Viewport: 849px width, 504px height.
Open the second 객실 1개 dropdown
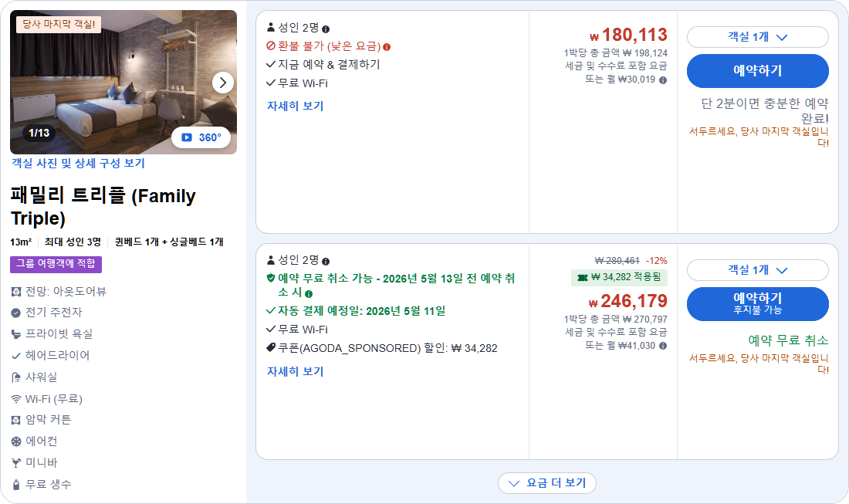[x=757, y=270]
